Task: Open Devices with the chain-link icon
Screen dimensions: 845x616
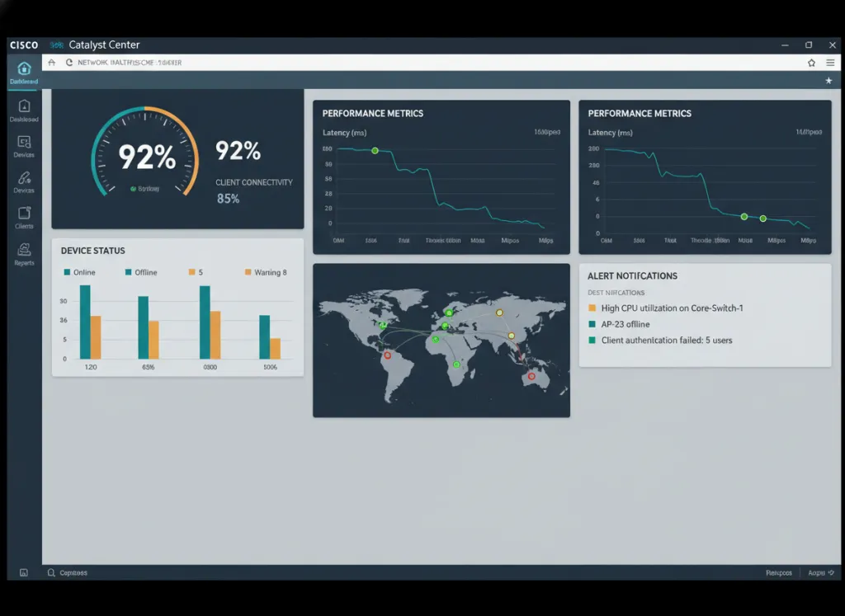Action: click(24, 177)
